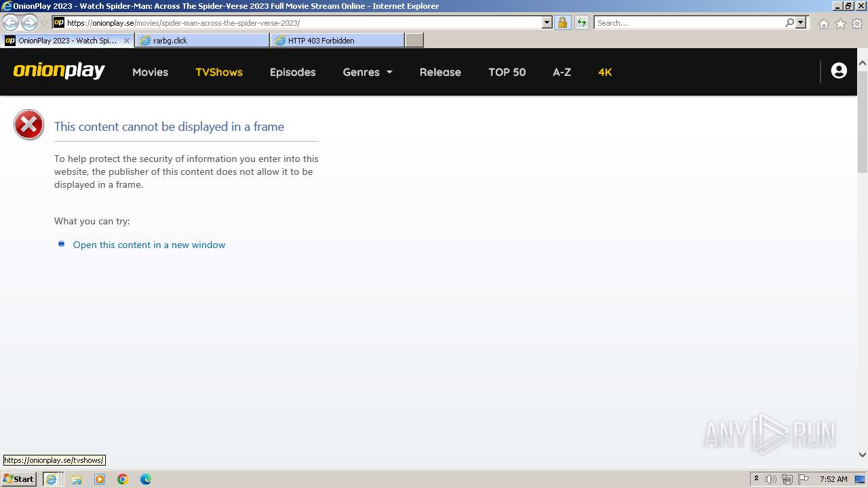
Task: Click the onionplay logo
Action: (x=59, y=70)
